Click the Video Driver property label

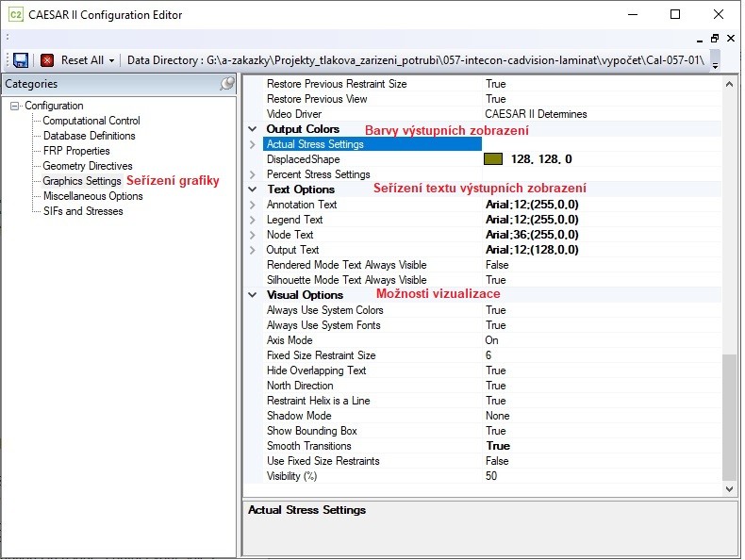(x=294, y=114)
